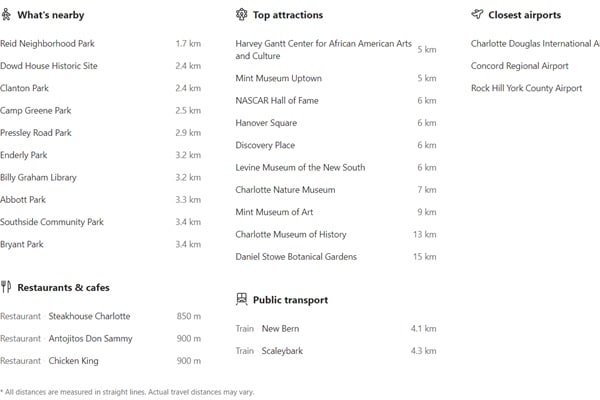
Task: Click Mint Museum Uptown entry
Action: click(x=278, y=78)
